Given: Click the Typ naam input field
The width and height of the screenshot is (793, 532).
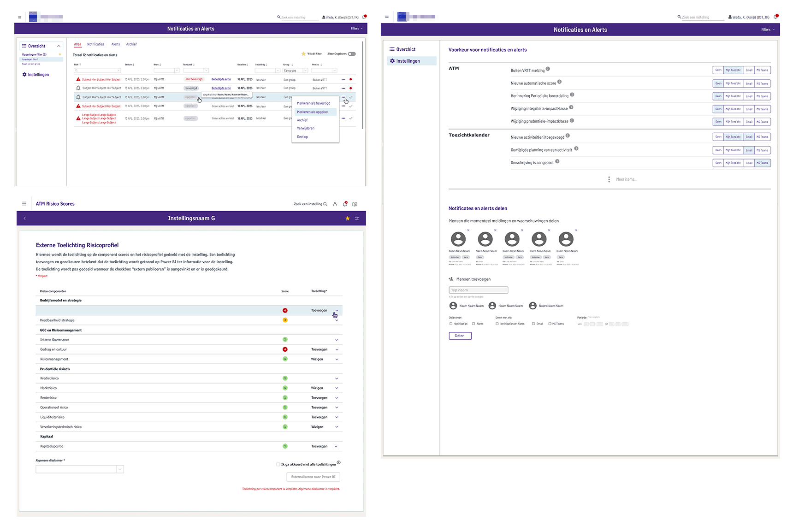Looking at the screenshot, I should (x=479, y=290).
